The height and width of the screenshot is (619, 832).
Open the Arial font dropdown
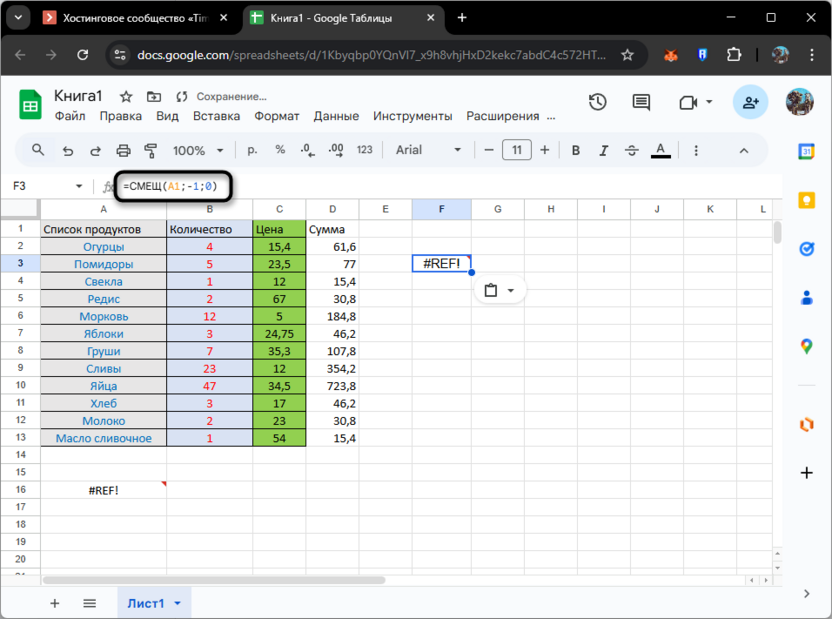pyautogui.click(x=428, y=150)
